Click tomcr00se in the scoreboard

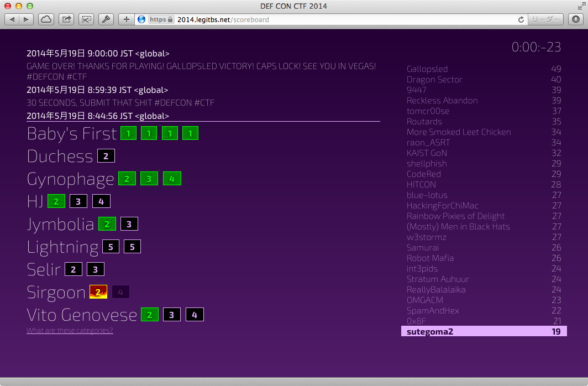428,111
